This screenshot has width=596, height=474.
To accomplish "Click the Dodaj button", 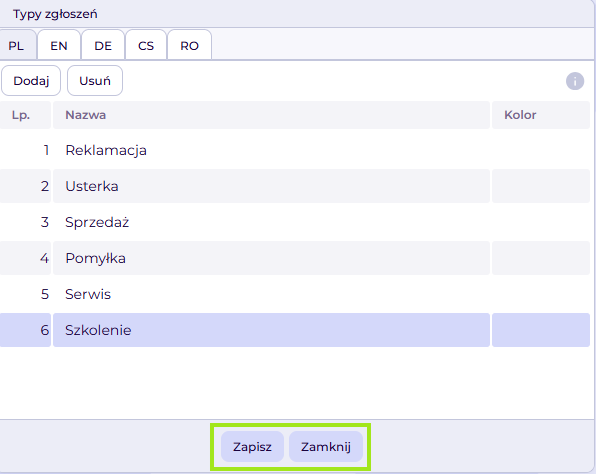I will 31,81.
